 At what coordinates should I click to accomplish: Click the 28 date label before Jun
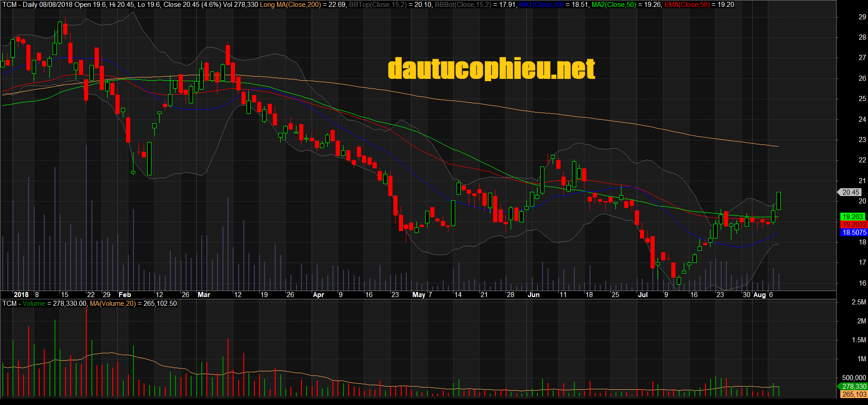510,295
